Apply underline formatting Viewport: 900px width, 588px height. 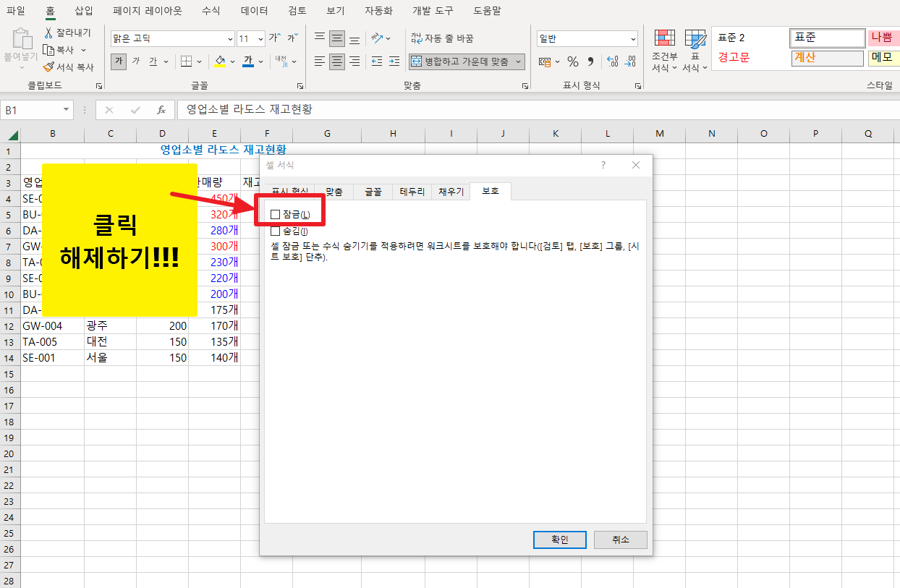point(153,62)
